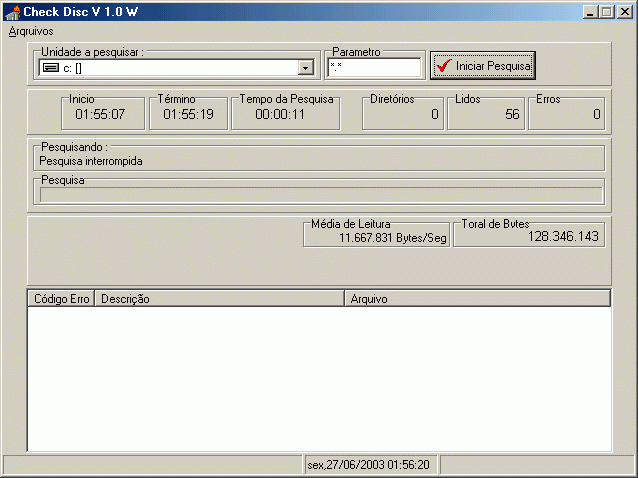Click the Total de Bytes value
The height and width of the screenshot is (478, 638).
(563, 237)
